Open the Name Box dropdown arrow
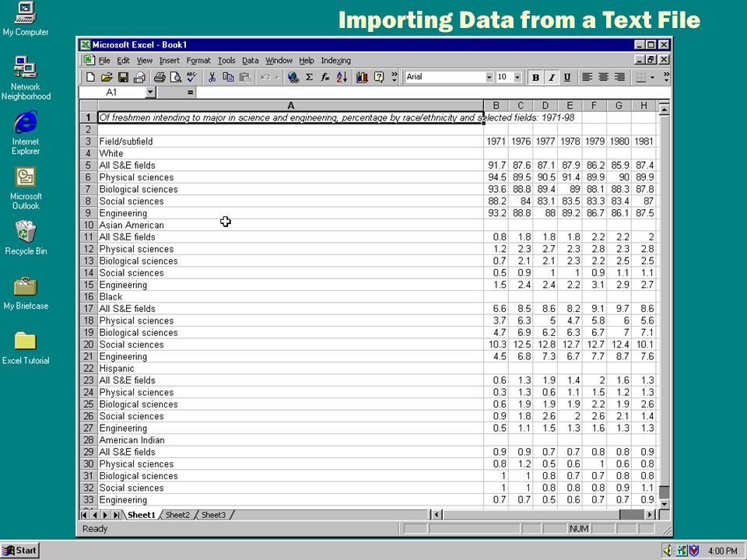Image resolution: width=747 pixels, height=560 pixels. (x=150, y=92)
